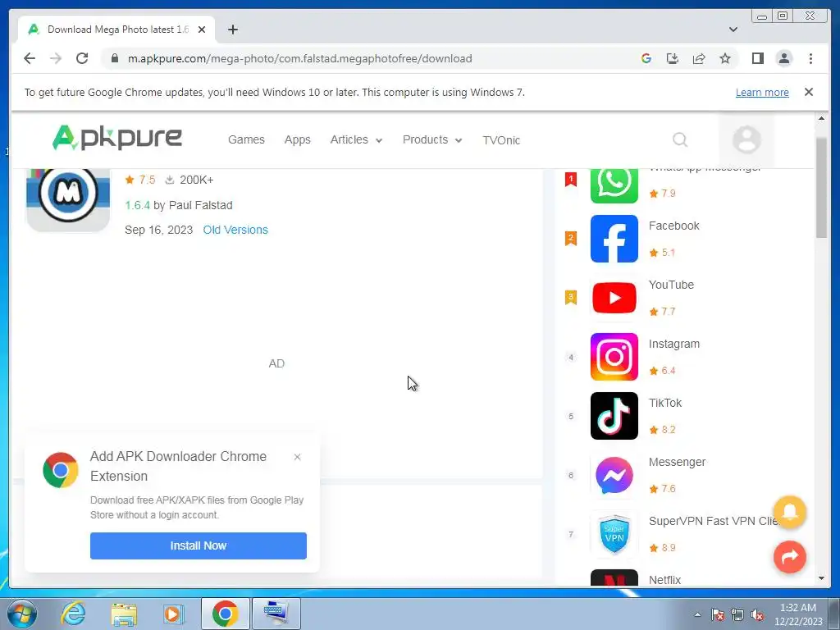This screenshot has height=630, width=840.
Task: Click the APKPure search magnifier icon
Action: click(x=680, y=139)
